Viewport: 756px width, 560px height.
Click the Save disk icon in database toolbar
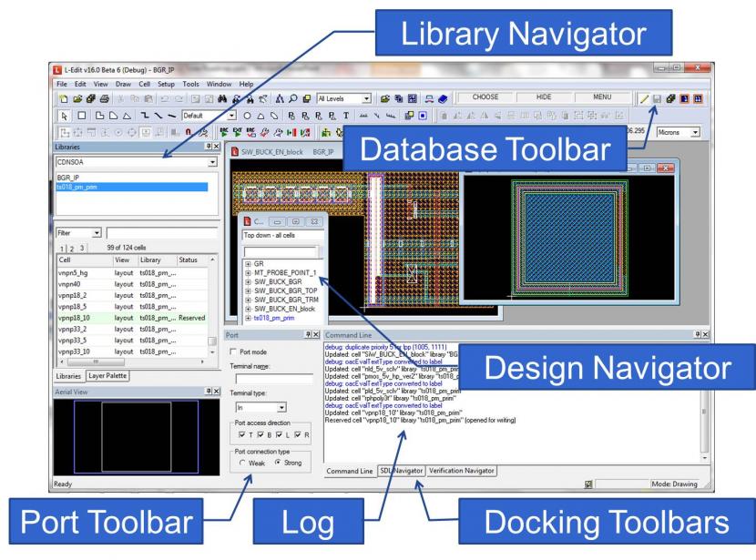pos(657,98)
